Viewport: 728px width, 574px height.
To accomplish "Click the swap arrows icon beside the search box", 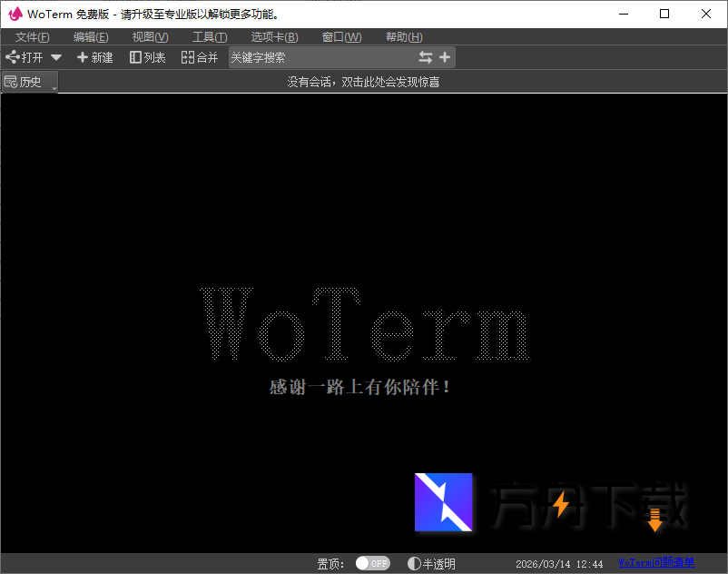I will point(425,56).
